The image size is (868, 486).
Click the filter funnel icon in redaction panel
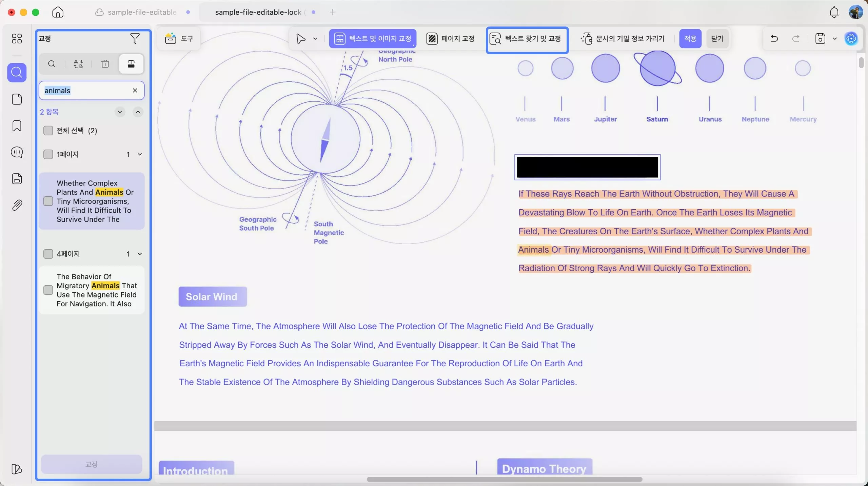point(135,39)
